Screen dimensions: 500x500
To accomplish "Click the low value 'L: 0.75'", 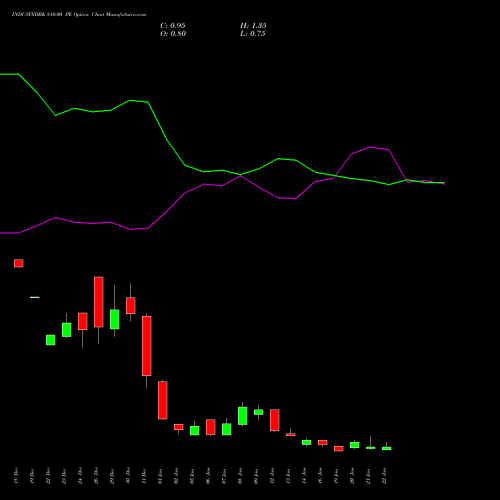I will click(x=253, y=34).
